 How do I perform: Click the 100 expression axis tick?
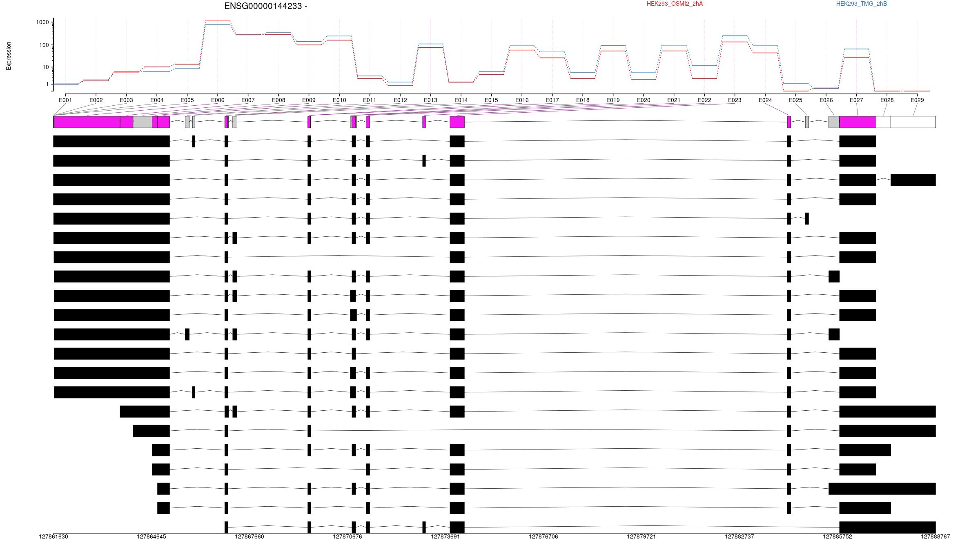pyautogui.click(x=44, y=45)
